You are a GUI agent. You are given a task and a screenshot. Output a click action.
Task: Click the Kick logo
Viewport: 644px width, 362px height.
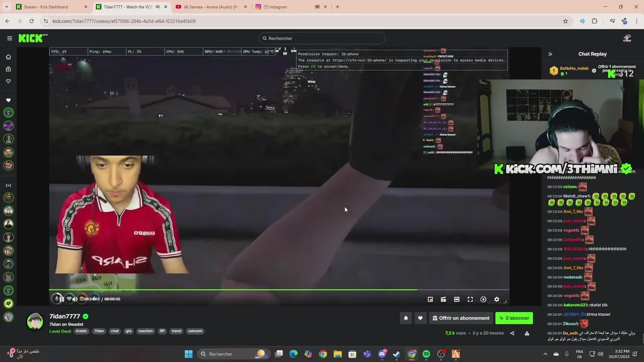(x=33, y=38)
